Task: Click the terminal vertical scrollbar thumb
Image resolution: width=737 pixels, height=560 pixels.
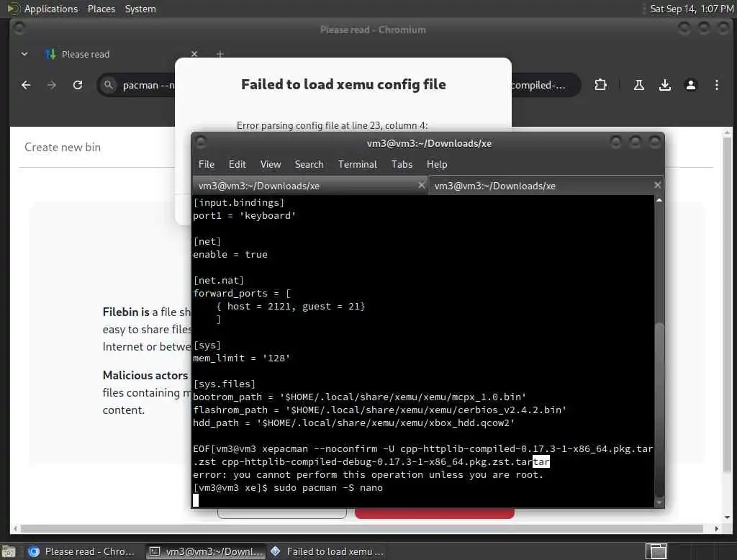Action: [659, 409]
